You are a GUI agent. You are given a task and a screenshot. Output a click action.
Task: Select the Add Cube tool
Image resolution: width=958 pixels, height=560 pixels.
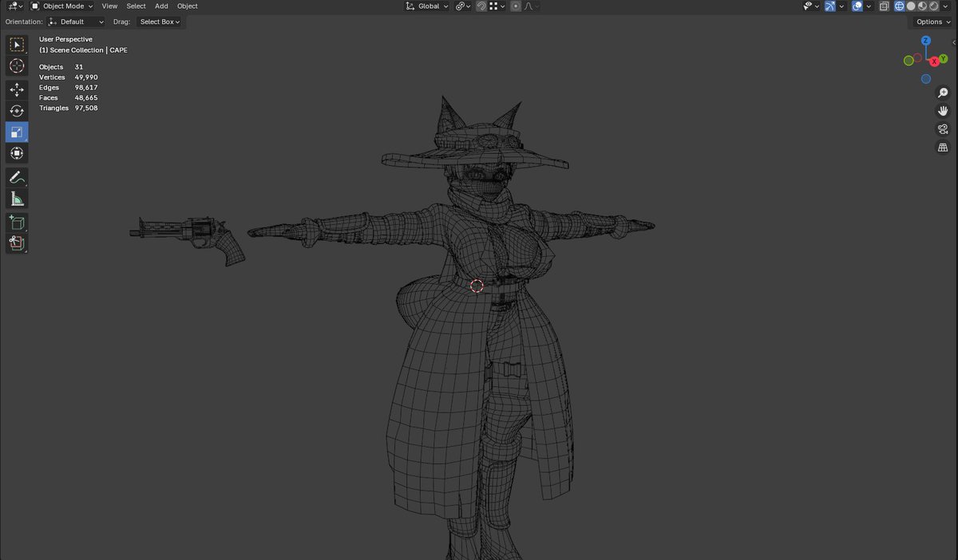pos(17,223)
